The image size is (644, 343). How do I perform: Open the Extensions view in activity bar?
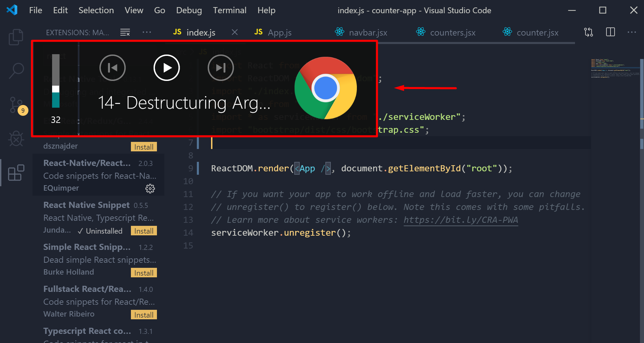coord(16,173)
